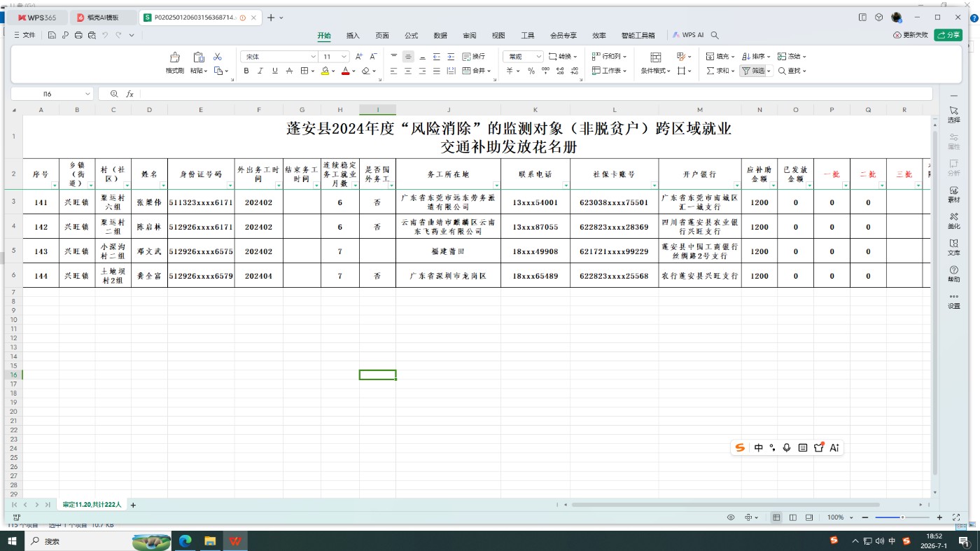The height and width of the screenshot is (551, 980).
Task: Click the Filter (筛选) funnel icon
Action: (x=745, y=71)
